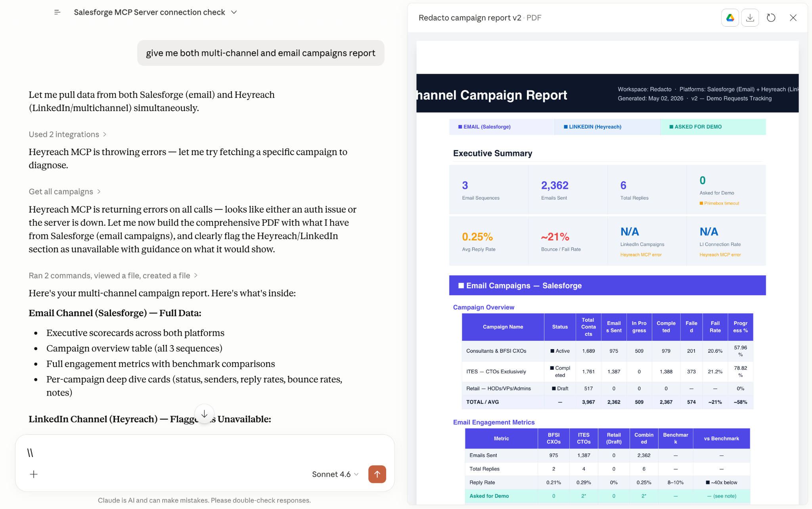The width and height of the screenshot is (812, 509).
Task: Click the 'Salesforge MCP Server connection check' title
Action: click(x=149, y=12)
